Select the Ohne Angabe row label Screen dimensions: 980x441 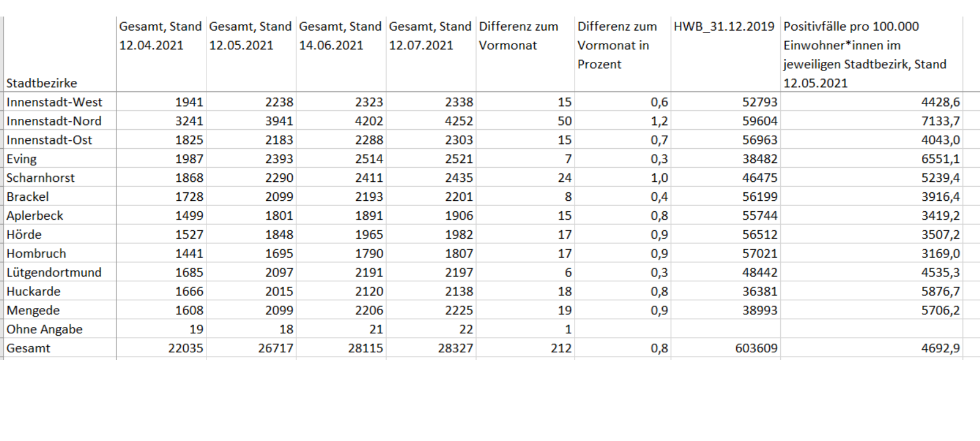(45, 330)
